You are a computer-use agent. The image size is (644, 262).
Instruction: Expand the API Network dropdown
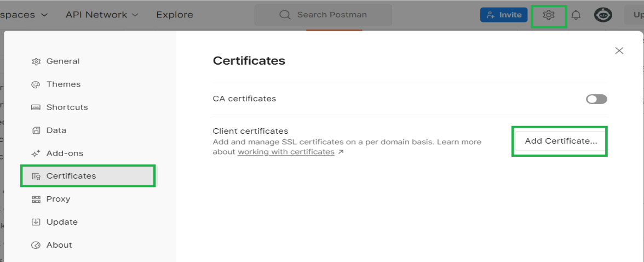pyautogui.click(x=102, y=15)
